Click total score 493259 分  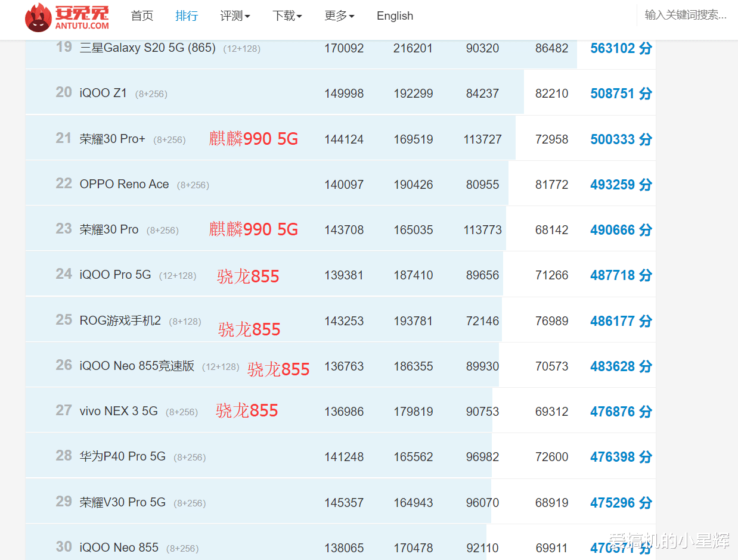tap(621, 185)
